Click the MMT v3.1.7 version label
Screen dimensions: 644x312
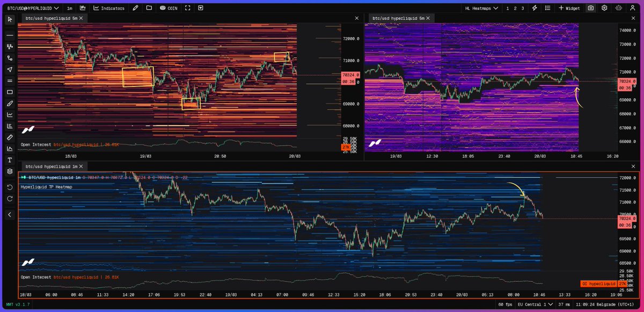[17, 304]
